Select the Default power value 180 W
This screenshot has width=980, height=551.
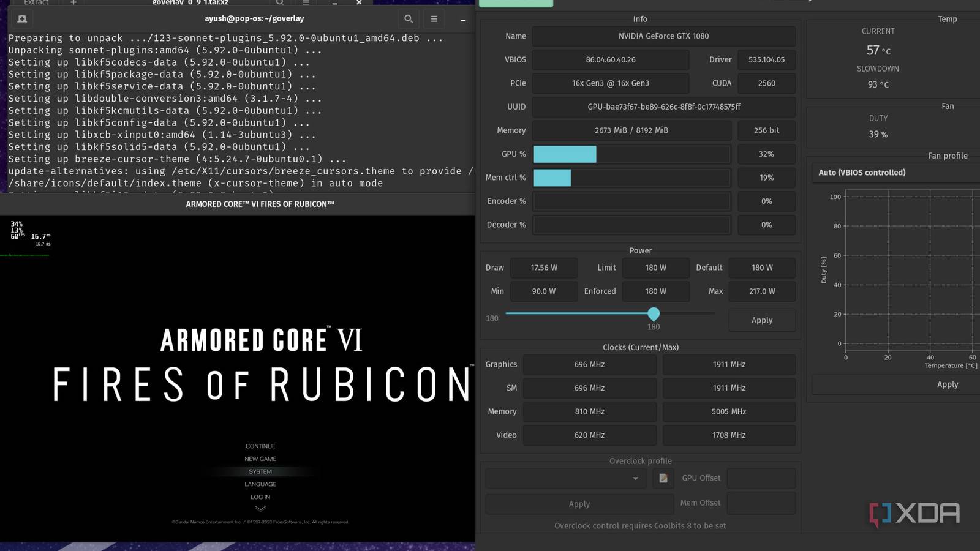[762, 268]
